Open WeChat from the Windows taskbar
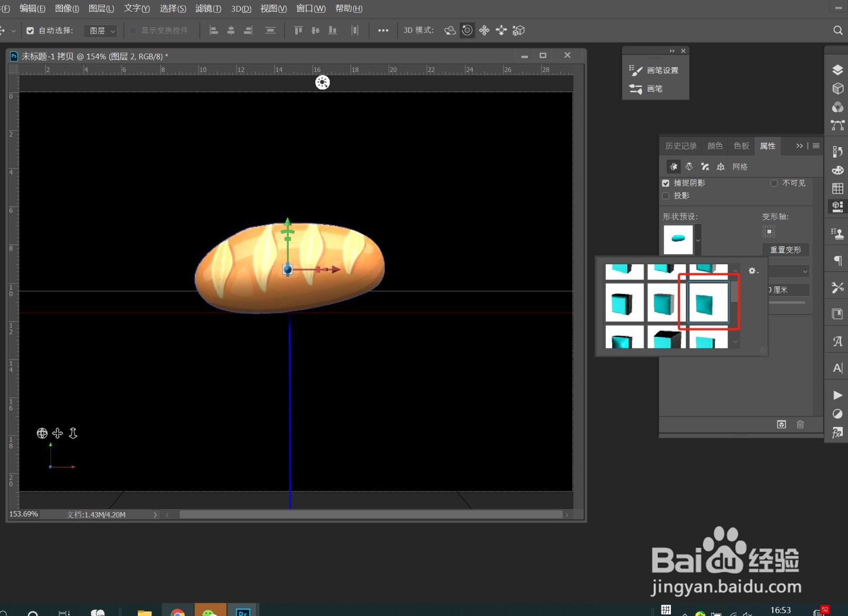The image size is (848, 616). point(210,610)
